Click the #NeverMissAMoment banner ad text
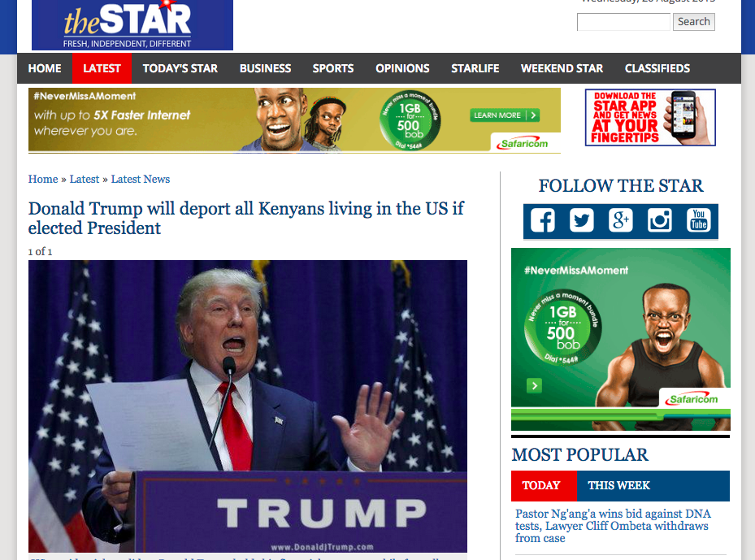The width and height of the screenshot is (755, 560). pos(85,96)
